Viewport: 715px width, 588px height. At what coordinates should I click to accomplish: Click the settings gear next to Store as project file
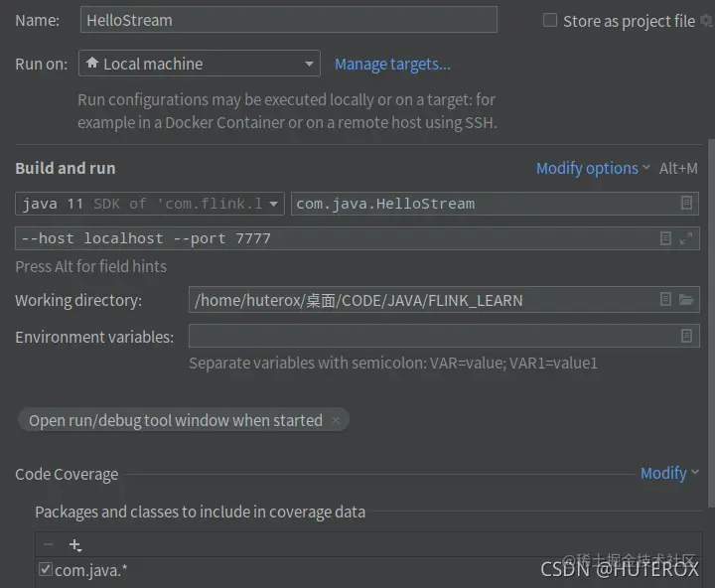tap(707, 21)
